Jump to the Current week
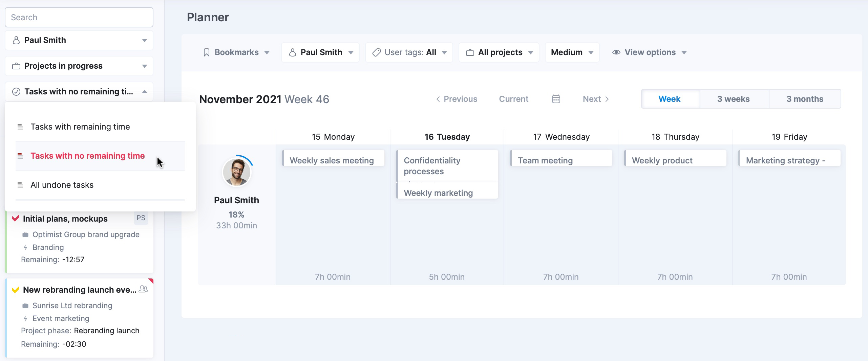This screenshot has width=868, height=361. (513, 99)
